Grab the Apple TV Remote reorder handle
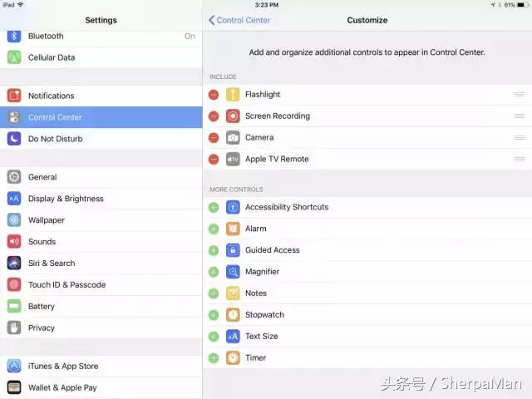Viewport: 532px width, 399px height. click(x=520, y=159)
